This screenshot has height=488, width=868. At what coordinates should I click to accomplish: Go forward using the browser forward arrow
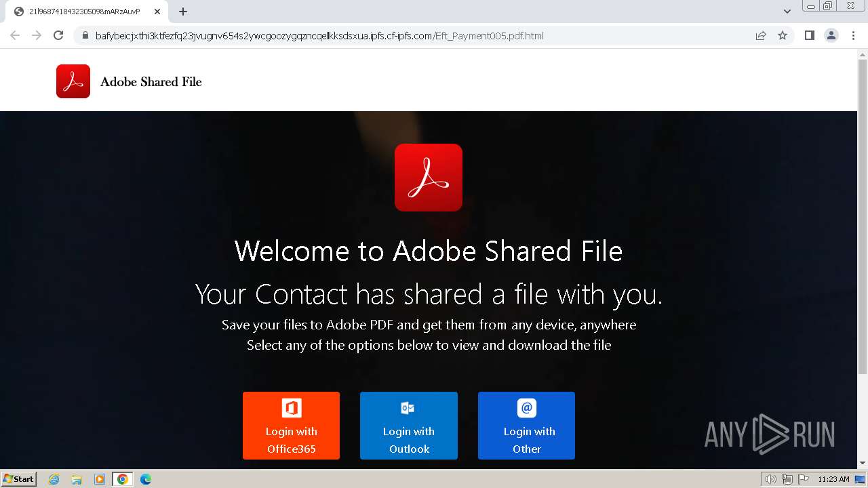coord(37,35)
